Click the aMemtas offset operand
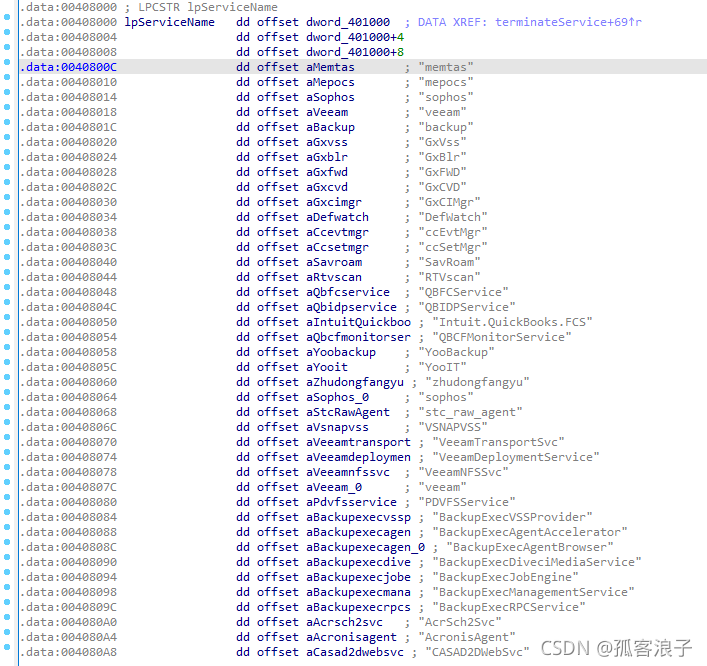Image resolution: width=707 pixels, height=666 pixels. pyautogui.click(x=330, y=67)
